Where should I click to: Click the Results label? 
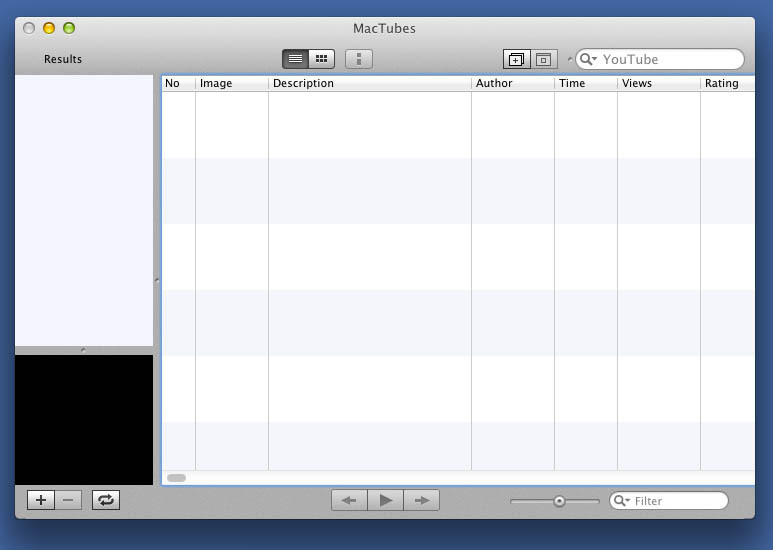[x=63, y=59]
